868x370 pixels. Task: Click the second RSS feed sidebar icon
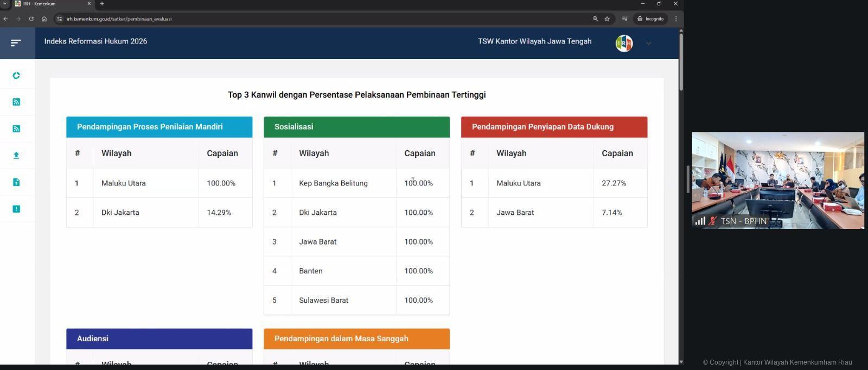click(16, 129)
